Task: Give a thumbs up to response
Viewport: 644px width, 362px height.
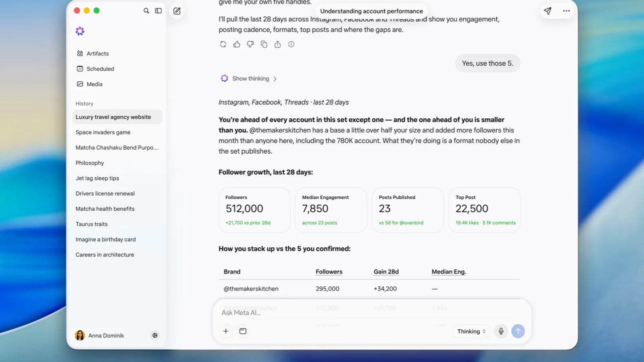Action: pos(237,44)
